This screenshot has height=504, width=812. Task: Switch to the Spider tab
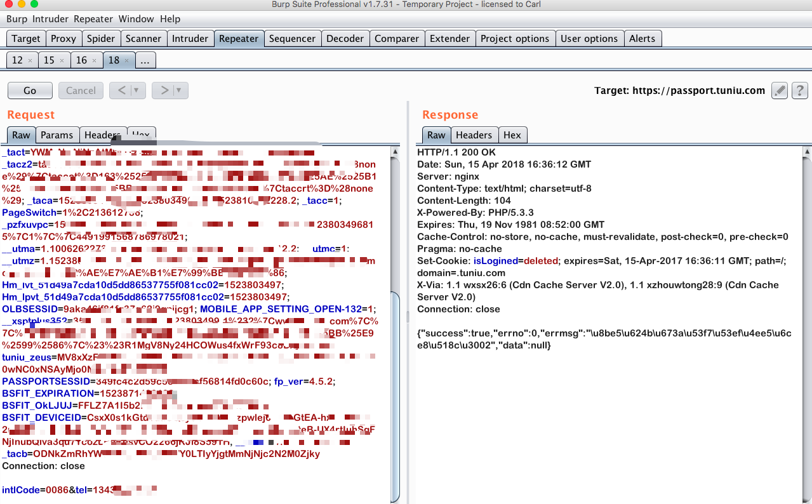point(101,39)
